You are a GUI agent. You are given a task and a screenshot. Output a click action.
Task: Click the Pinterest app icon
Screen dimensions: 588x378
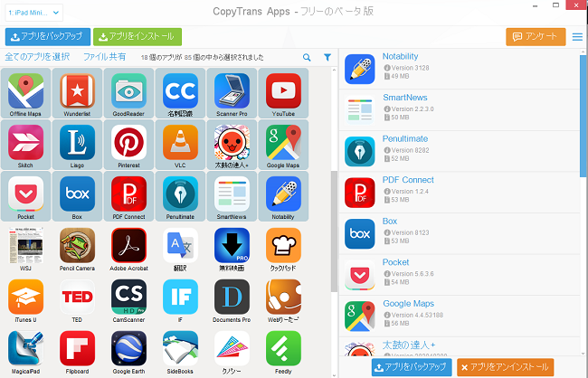[x=129, y=143]
